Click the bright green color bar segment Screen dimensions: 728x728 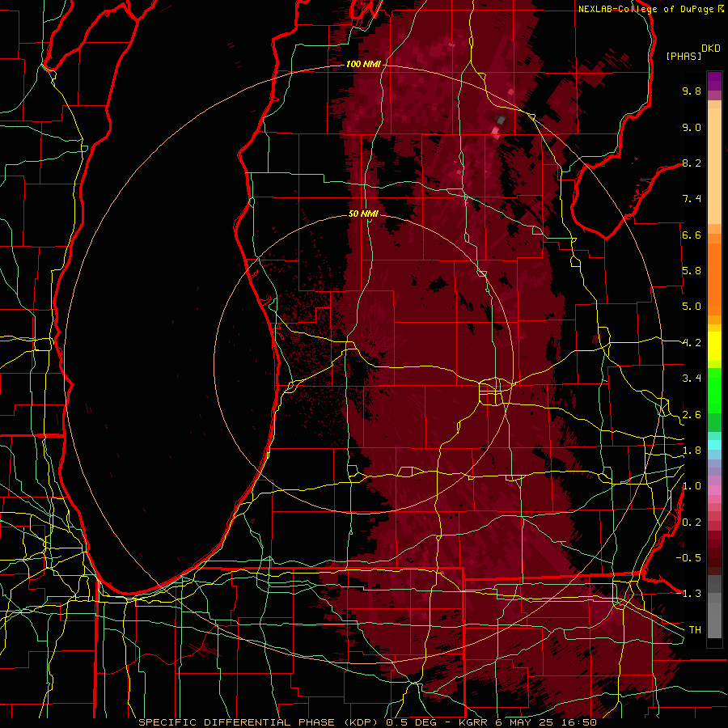pos(714,389)
